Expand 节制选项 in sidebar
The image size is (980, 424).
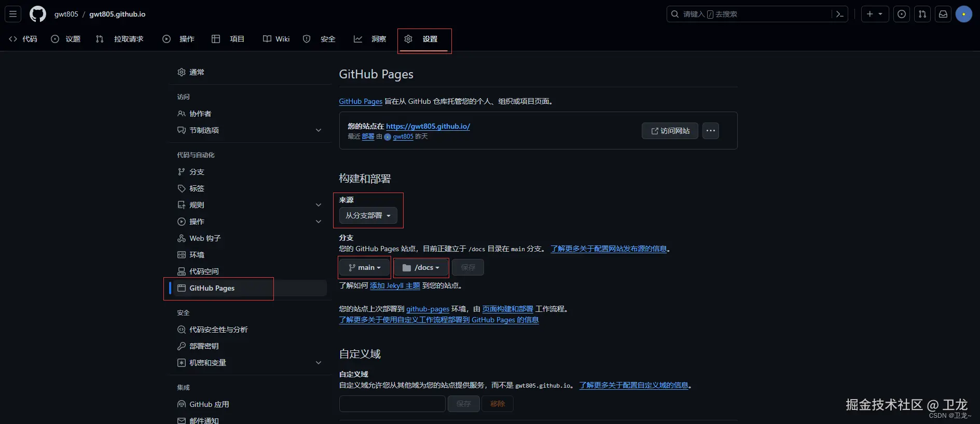251,130
